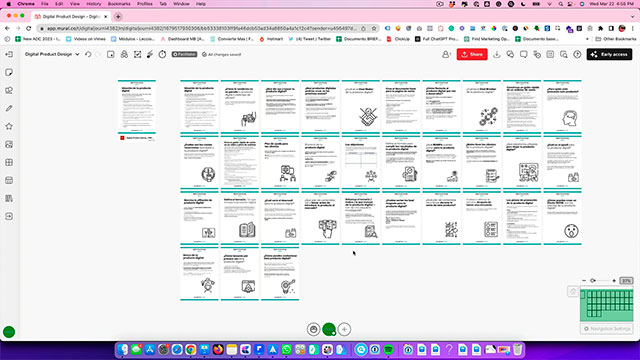Click the minimap overview thumbnail

pyautogui.click(x=607, y=304)
